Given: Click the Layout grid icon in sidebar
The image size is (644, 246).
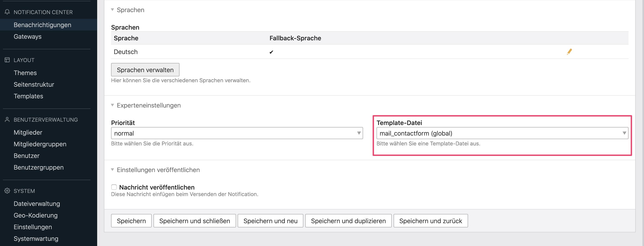Looking at the screenshot, I should coord(7,60).
